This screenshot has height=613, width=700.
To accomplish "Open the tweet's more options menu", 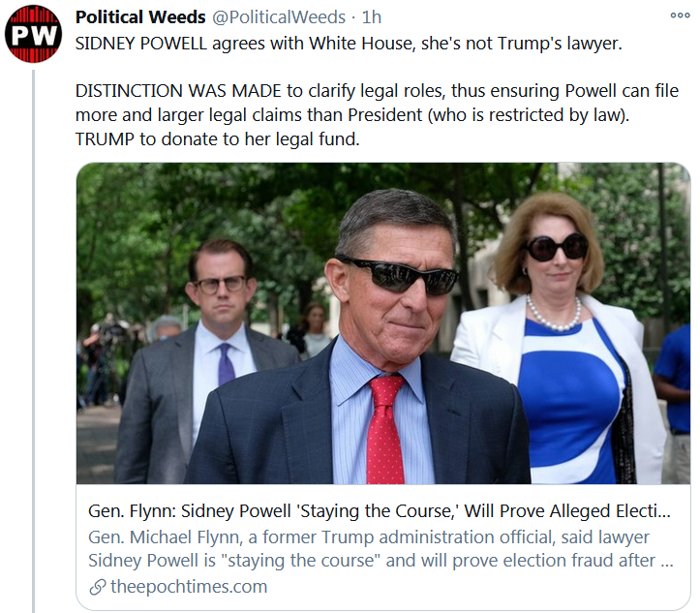I will click(681, 16).
